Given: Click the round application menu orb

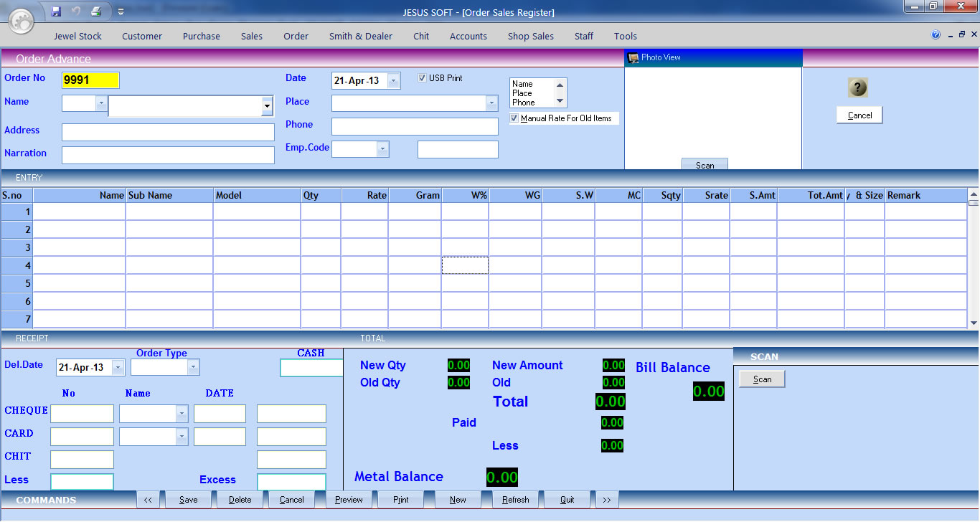Looking at the screenshot, I should 21,22.
